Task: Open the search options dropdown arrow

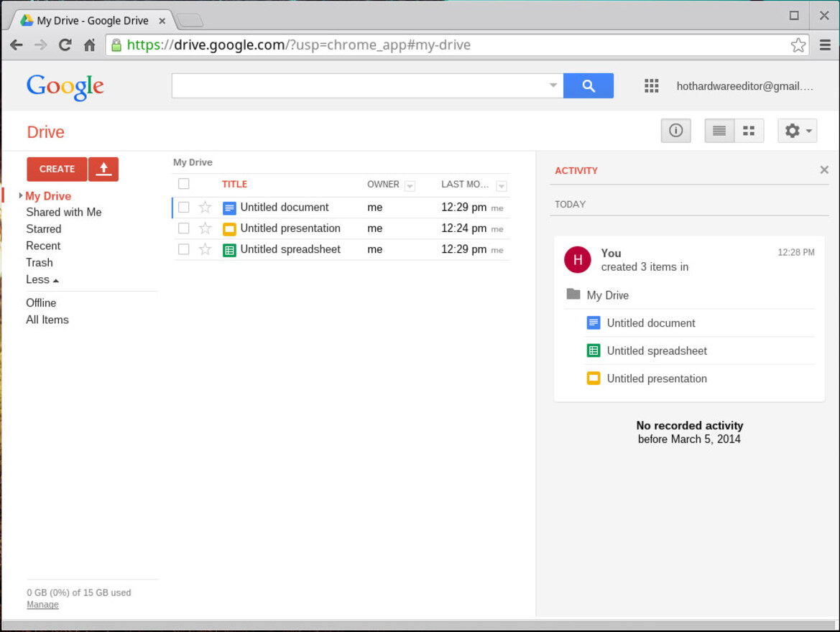Action: coord(553,85)
